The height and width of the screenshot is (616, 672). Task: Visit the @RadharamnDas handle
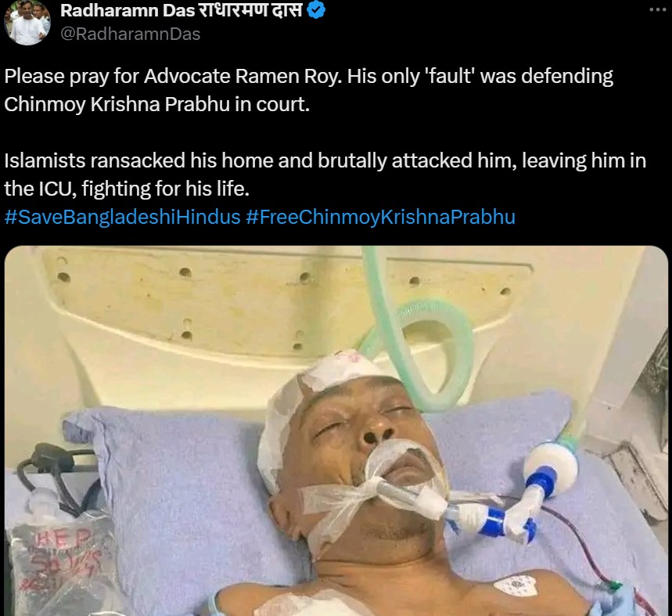(x=131, y=34)
